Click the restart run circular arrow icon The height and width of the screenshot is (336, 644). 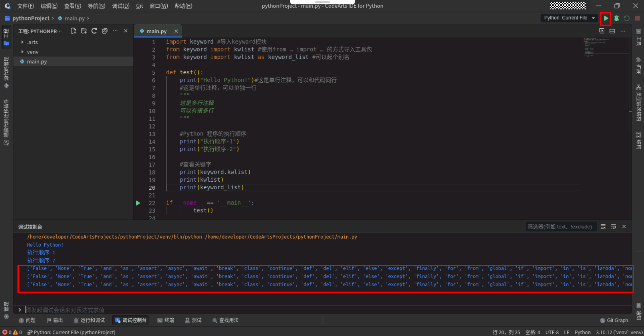tap(627, 18)
